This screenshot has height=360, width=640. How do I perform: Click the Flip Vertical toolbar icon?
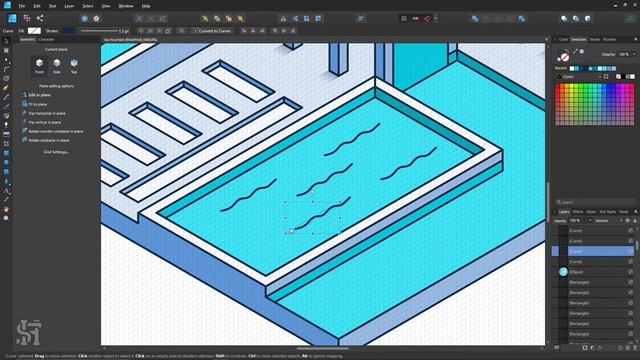(x=295, y=18)
